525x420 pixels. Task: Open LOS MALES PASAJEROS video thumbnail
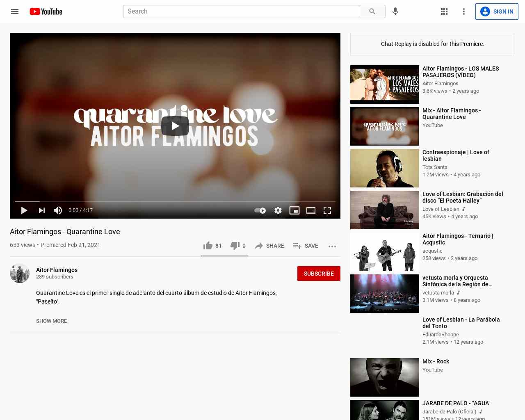[385, 84]
